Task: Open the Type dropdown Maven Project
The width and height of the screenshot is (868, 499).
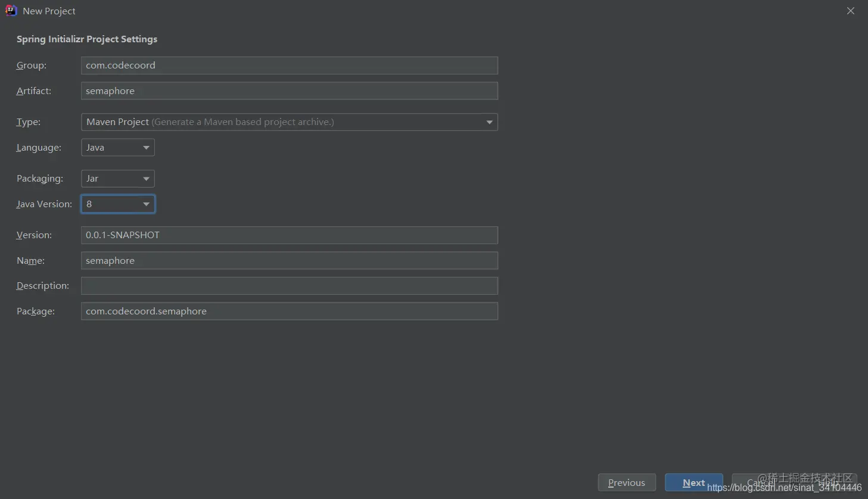Action: (x=290, y=122)
